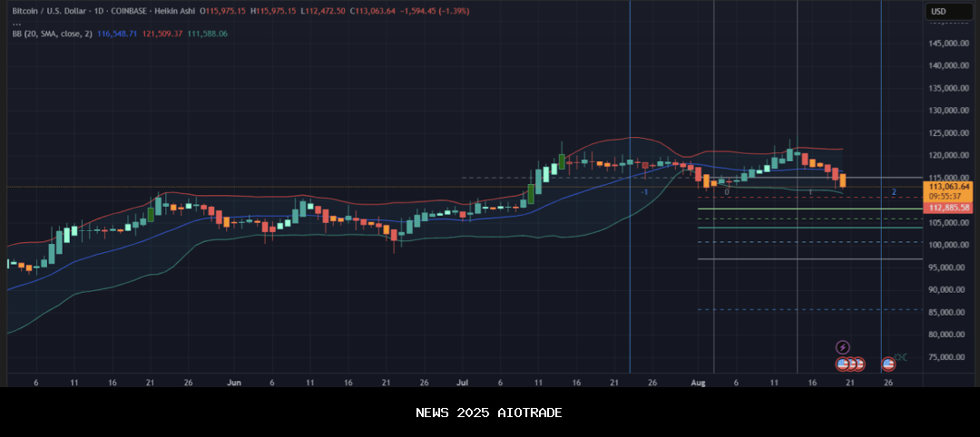
Task: Click the leftmost US flag economic event icon
Action: tap(842, 364)
